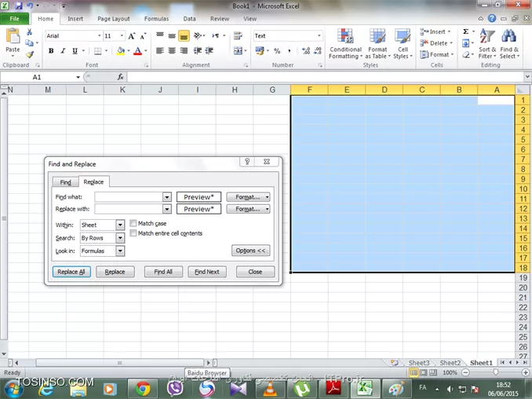Screen dimensions: 532x399
Task: Open the Look in Formulas dropdown
Action: coord(120,251)
